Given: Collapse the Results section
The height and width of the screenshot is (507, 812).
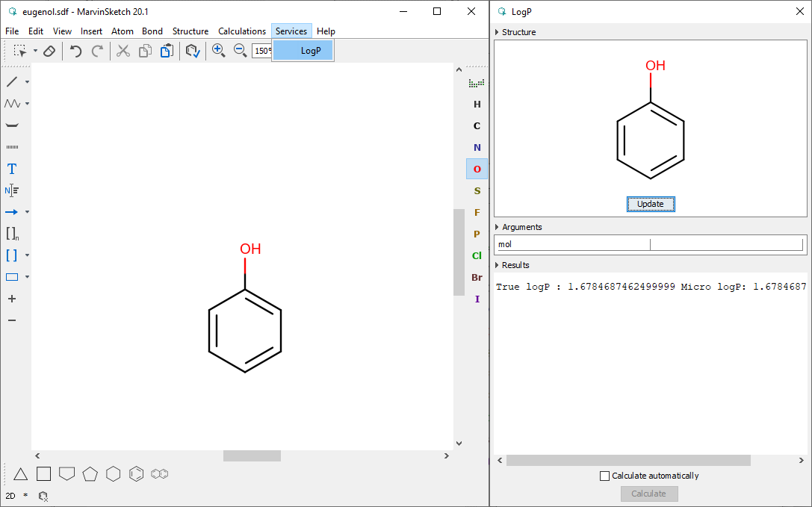Looking at the screenshot, I should 498,265.
